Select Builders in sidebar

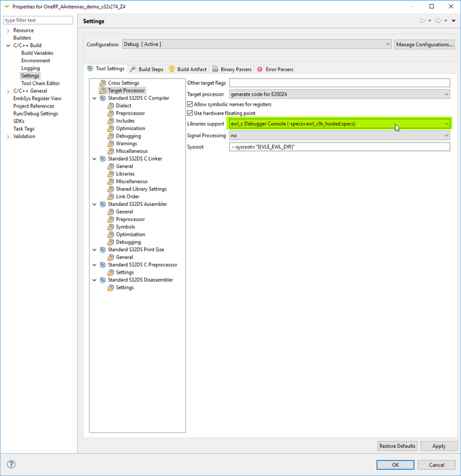(x=22, y=38)
